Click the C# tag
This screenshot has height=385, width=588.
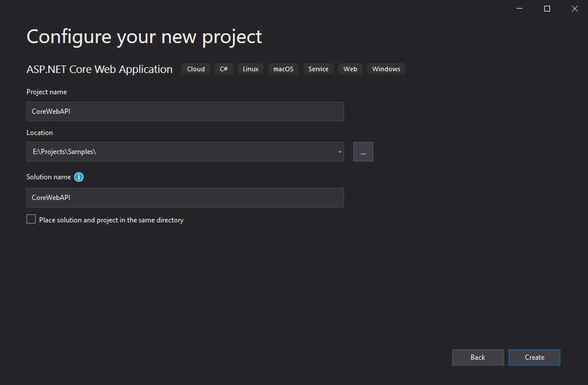click(224, 69)
